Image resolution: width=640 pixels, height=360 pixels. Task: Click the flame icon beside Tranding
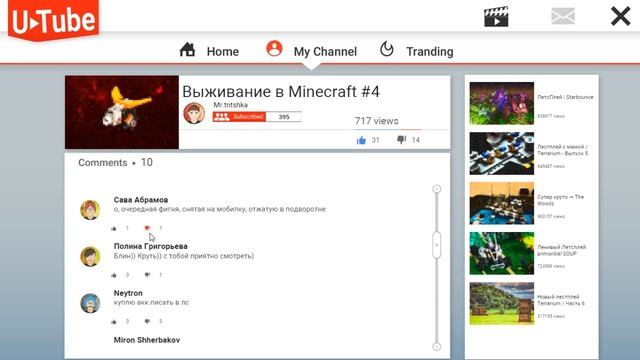(x=387, y=49)
